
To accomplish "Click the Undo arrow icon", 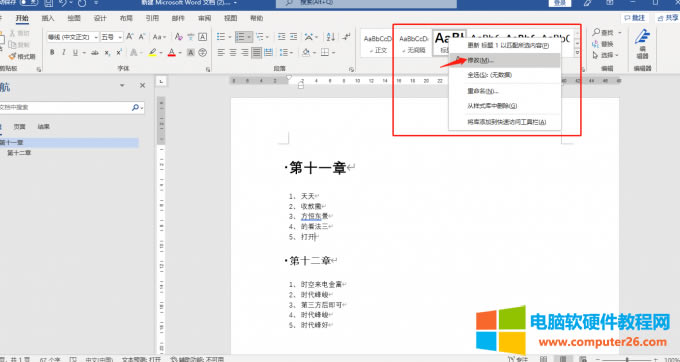I will (63, 3).
